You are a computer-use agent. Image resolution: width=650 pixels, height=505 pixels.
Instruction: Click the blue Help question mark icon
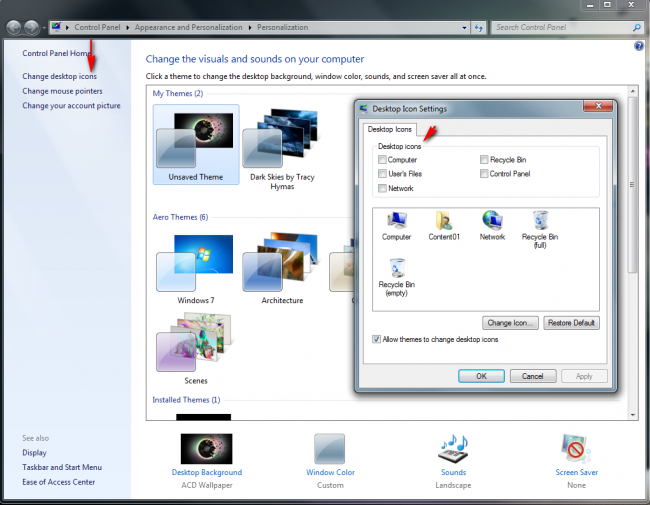[639, 46]
